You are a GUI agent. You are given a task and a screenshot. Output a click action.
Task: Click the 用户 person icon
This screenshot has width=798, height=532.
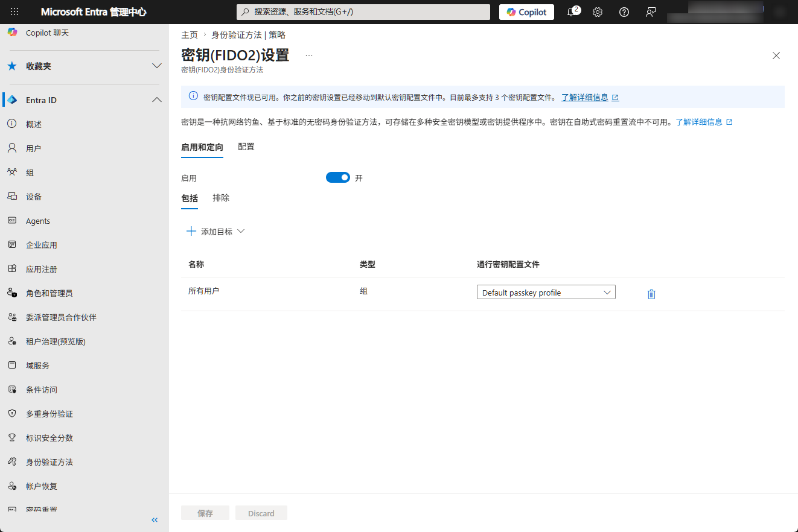pyautogui.click(x=12, y=148)
